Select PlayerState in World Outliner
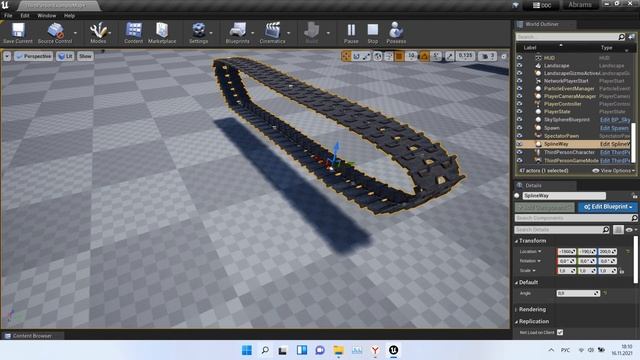This screenshot has width=640, height=360. pyautogui.click(x=557, y=111)
